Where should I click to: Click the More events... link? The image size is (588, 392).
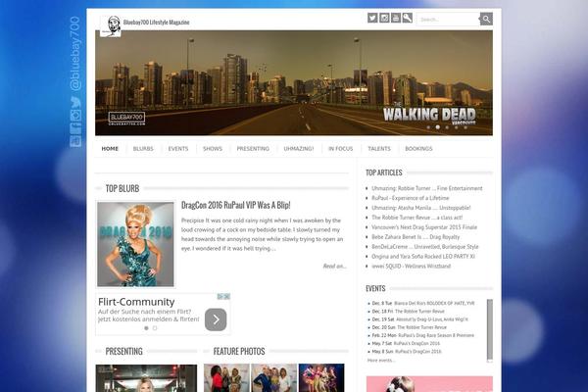pos(380,361)
